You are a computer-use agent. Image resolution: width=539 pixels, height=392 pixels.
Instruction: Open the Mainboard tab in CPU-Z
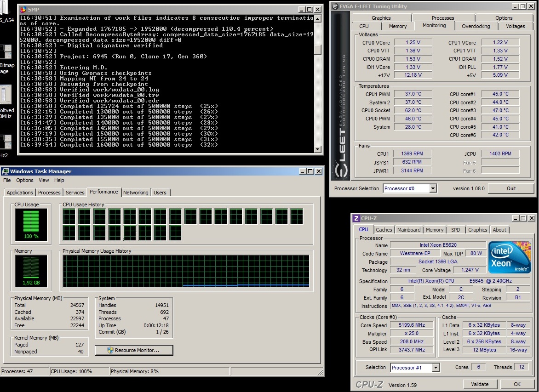409,230
